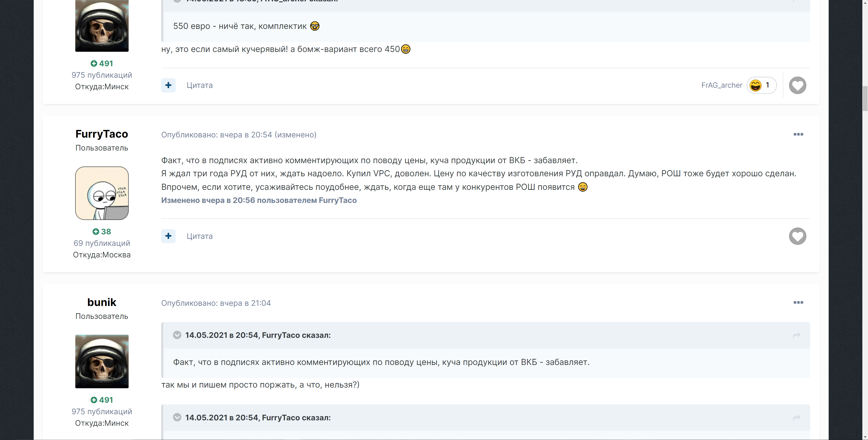View bunik's reputation score 491 under top avatar

click(x=102, y=63)
